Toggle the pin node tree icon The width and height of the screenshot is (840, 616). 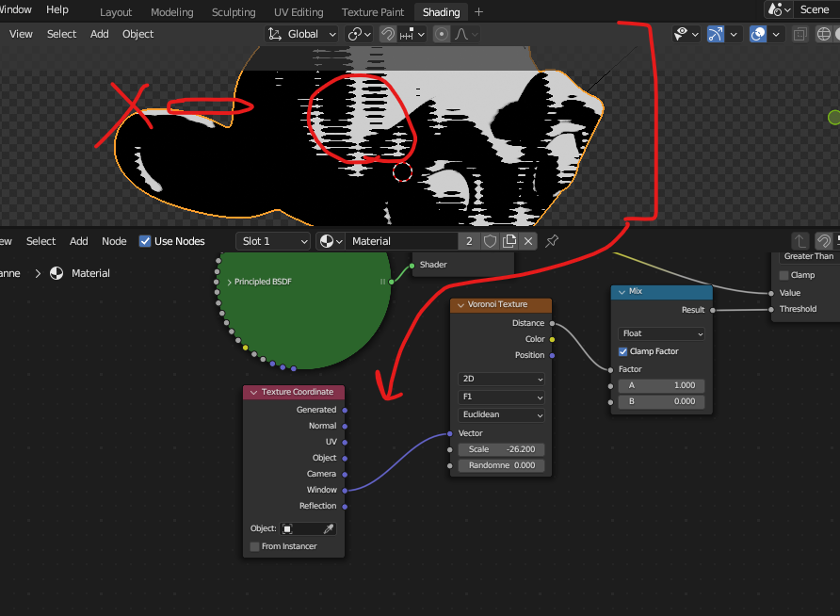click(552, 241)
